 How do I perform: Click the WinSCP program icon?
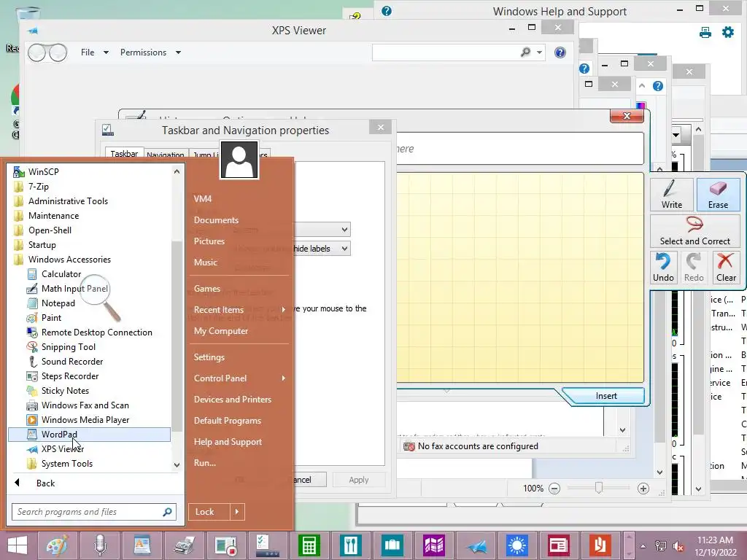point(18,172)
